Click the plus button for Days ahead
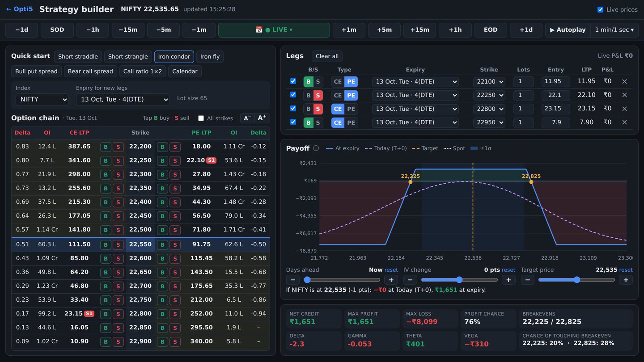Image resolution: width=644 pixels, height=362 pixels. (391, 280)
